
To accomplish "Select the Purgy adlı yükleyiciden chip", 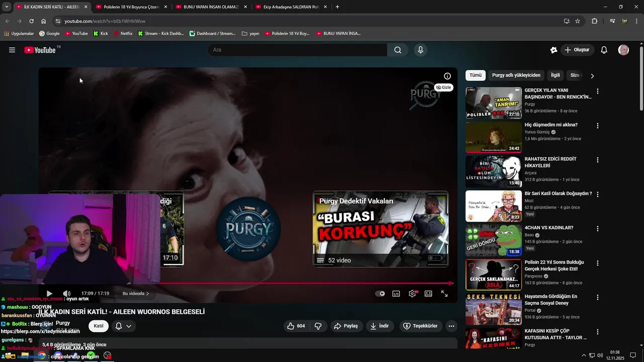I will (x=516, y=75).
